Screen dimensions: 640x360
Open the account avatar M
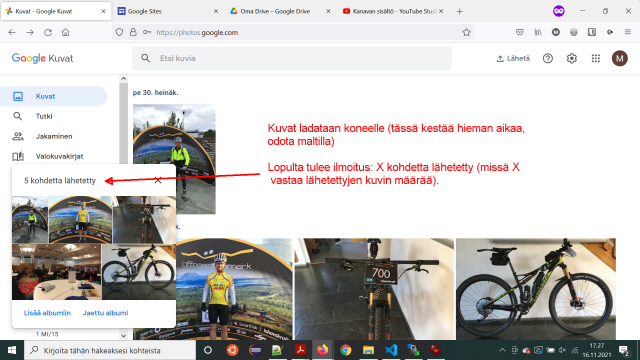[620, 58]
